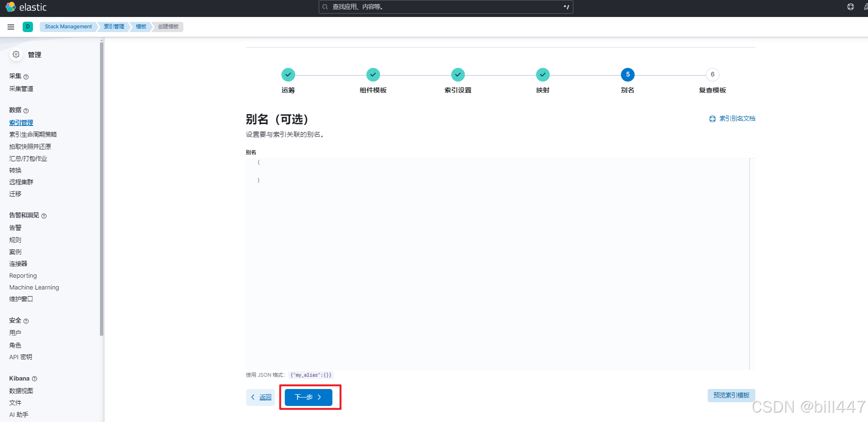Click the completed 运筹 step circle
868x422 pixels.
(288, 74)
